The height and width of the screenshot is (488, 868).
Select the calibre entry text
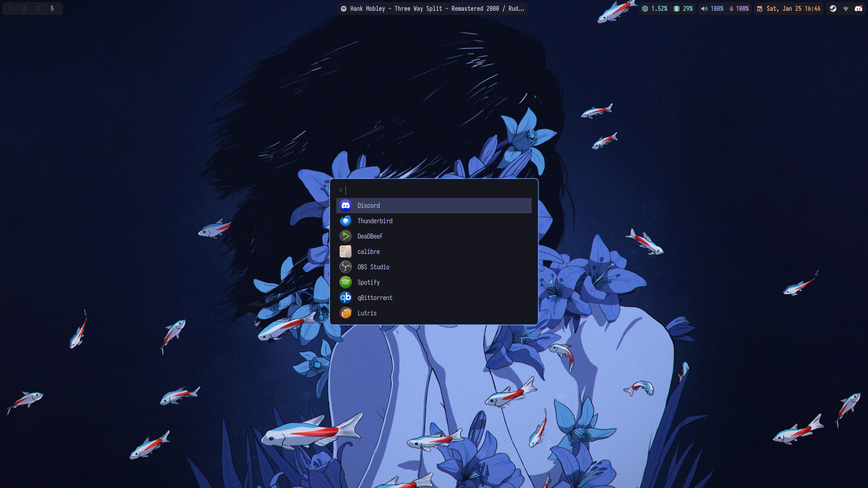pyautogui.click(x=368, y=252)
